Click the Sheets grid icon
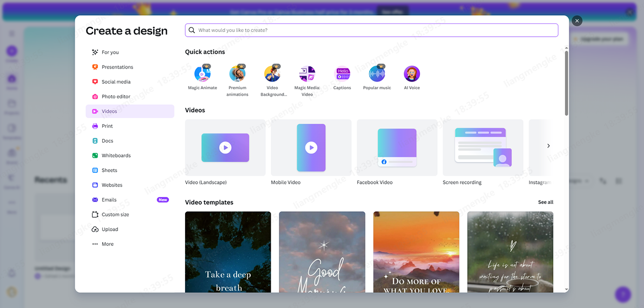 pyautogui.click(x=95, y=170)
